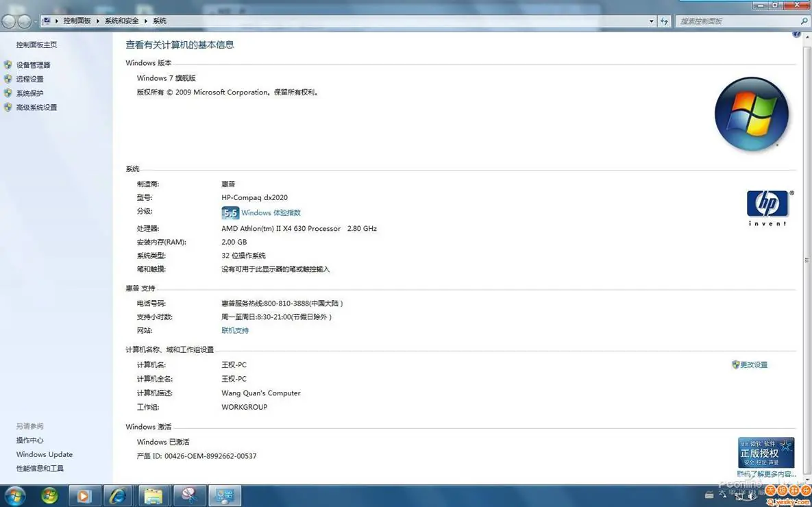This screenshot has width=812, height=507.
Task: Click the 5.5 experience rating badge
Action: point(230,213)
